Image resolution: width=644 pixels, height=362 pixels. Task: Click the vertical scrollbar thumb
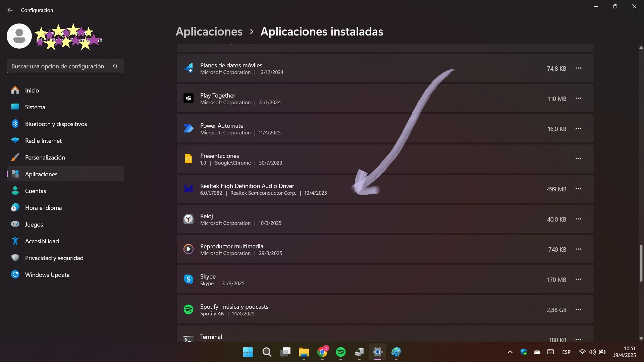(x=641, y=263)
